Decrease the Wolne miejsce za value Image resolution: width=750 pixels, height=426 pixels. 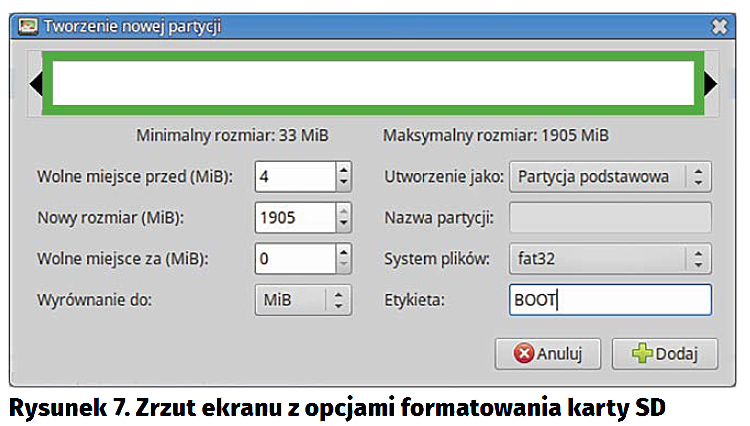pyautogui.click(x=343, y=266)
